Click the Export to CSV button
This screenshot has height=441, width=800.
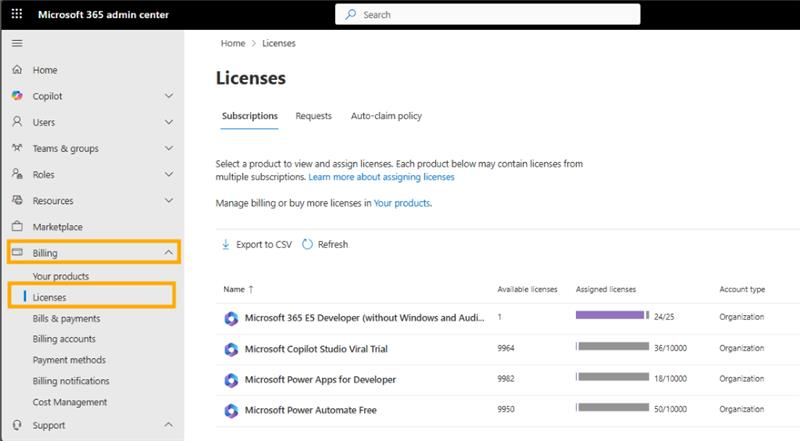257,244
